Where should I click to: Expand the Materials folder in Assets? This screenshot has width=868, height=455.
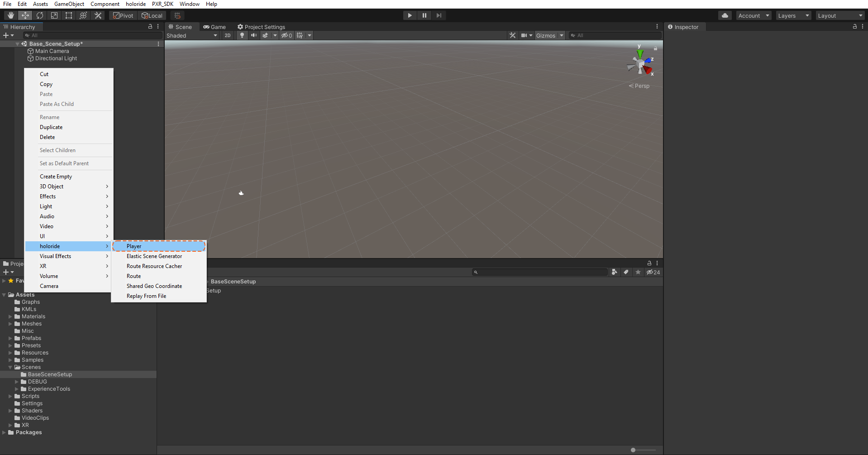tap(10, 316)
